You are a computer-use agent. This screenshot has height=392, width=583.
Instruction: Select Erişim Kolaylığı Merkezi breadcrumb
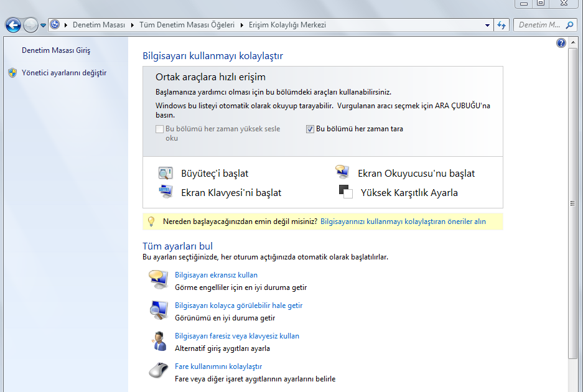(x=287, y=25)
